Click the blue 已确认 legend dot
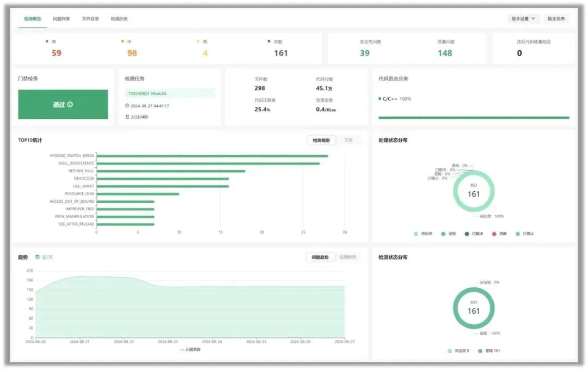The image size is (588, 370). [518, 234]
